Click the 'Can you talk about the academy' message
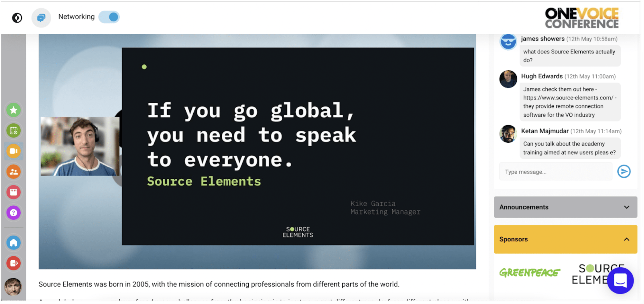This screenshot has height=304, width=644. pos(570,148)
